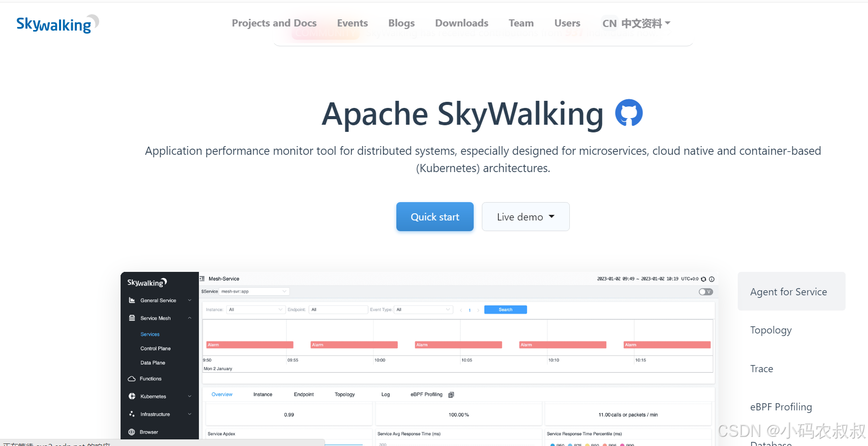Click the Browser globe icon
Image resolution: width=868 pixels, height=446 pixels.
[x=132, y=432]
